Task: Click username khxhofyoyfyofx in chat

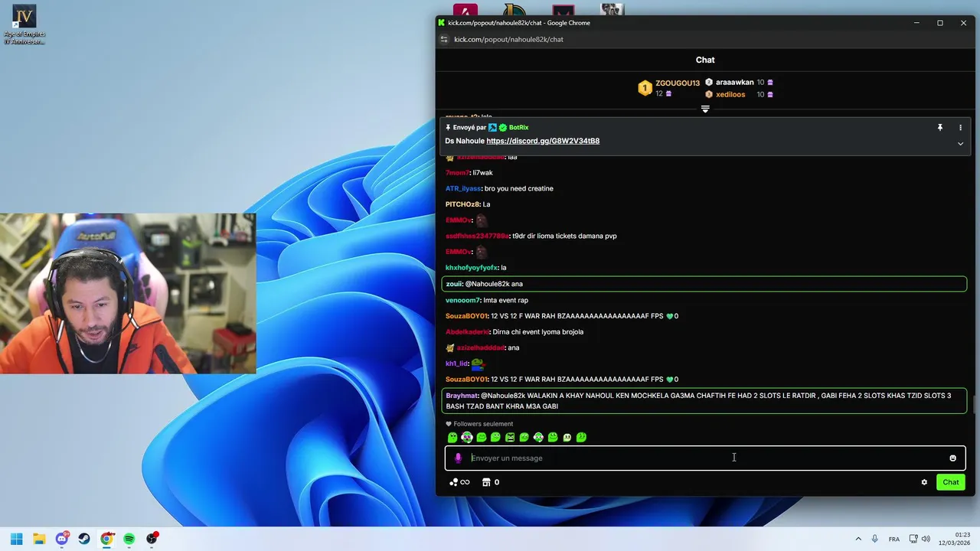Action: point(472,268)
